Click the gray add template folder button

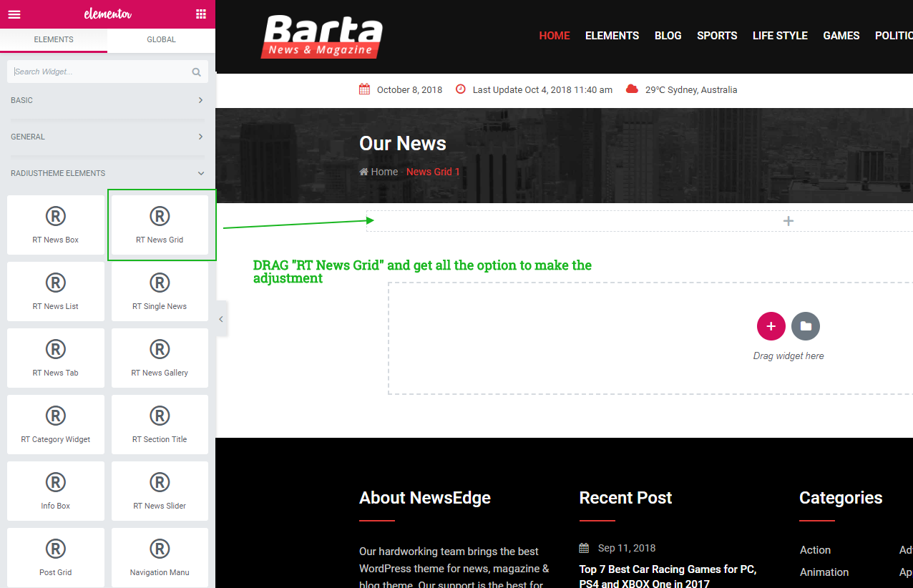(x=806, y=326)
